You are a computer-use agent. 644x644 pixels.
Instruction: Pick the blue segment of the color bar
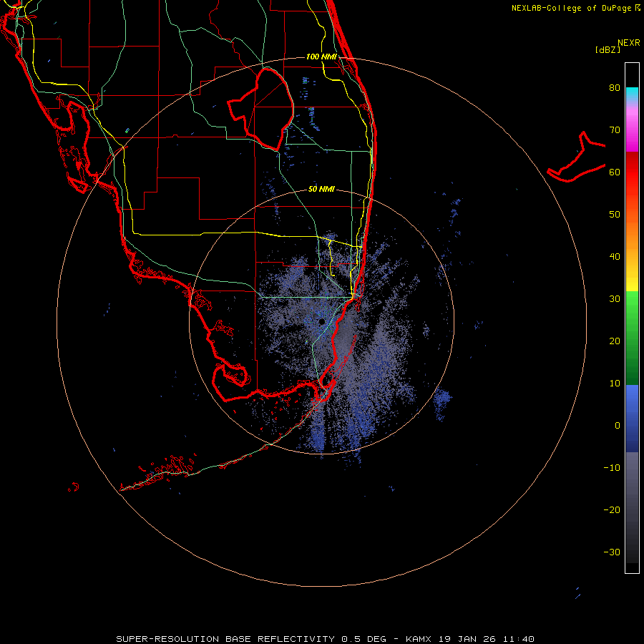(632, 419)
